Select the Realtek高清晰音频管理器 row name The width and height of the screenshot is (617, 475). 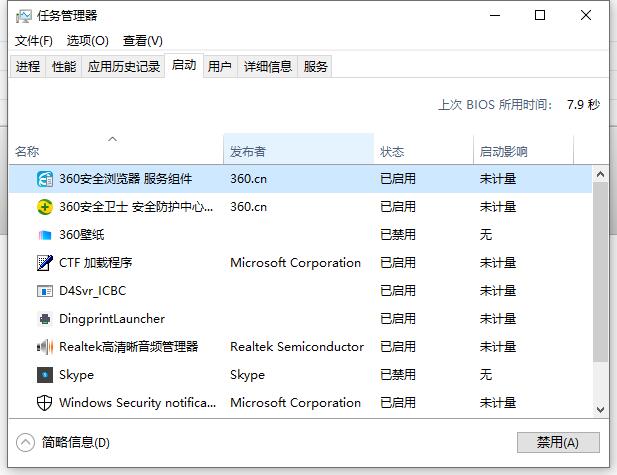129,347
